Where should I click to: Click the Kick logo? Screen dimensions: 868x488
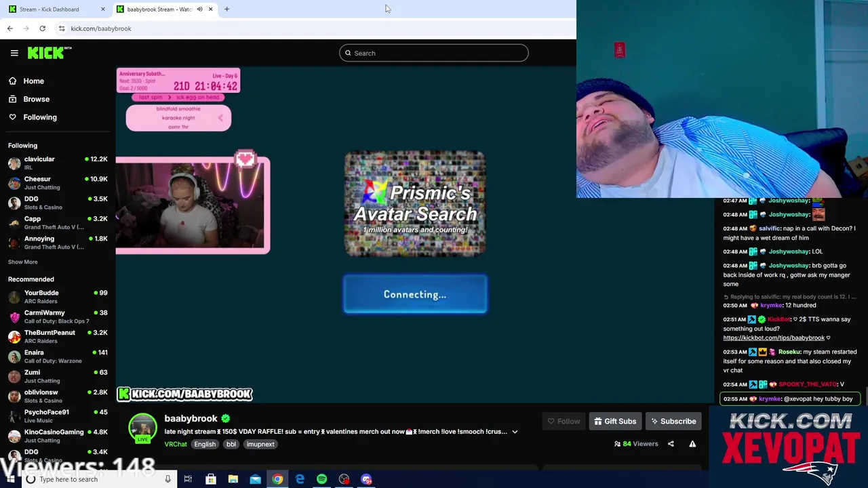pyautogui.click(x=49, y=53)
